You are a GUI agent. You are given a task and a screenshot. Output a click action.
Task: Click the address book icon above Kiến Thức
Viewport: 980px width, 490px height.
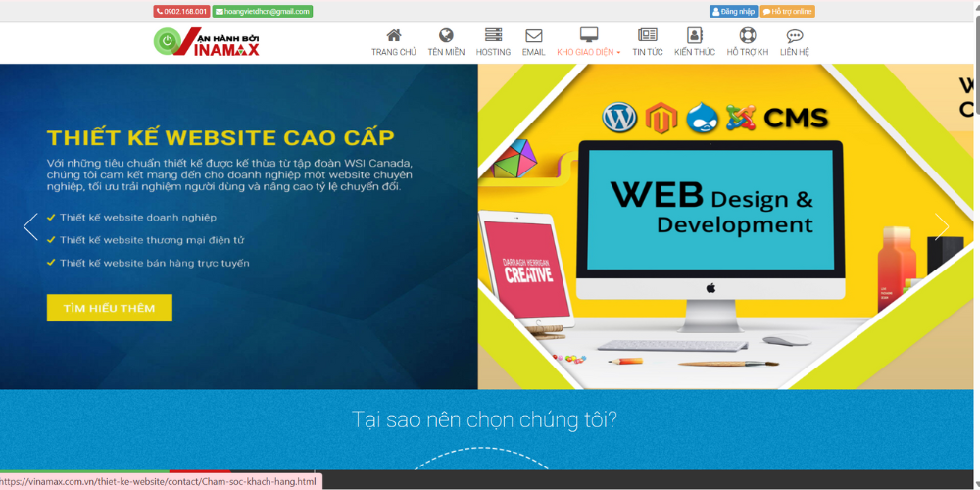pyautogui.click(x=695, y=35)
